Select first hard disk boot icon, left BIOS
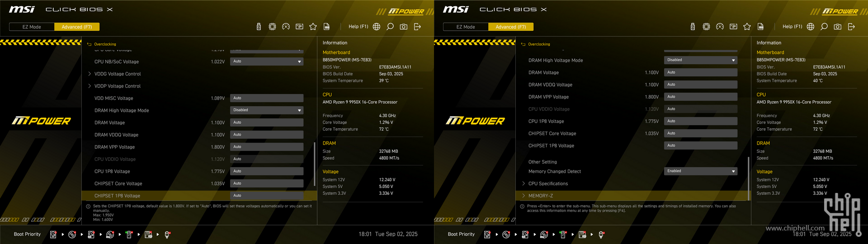Screen dimensions: 868x244 pyautogui.click(x=53, y=235)
